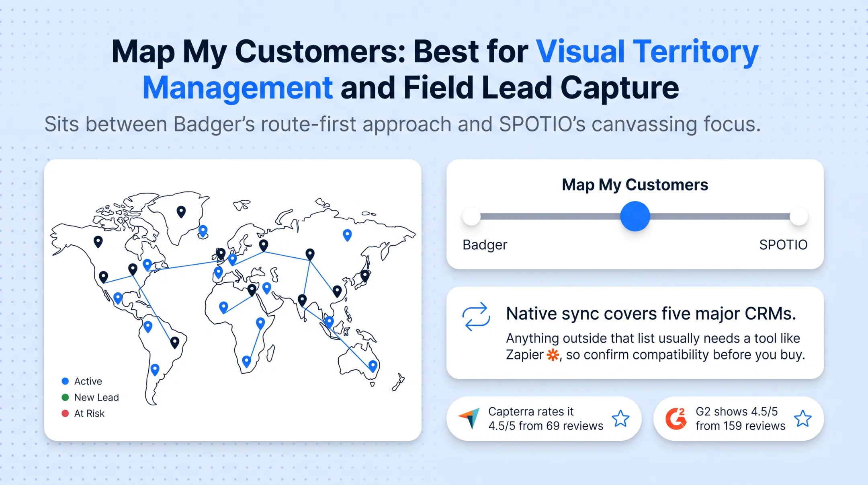Click the blue 'Visual Territory' heading text
This screenshot has width=868, height=485.
[647, 52]
